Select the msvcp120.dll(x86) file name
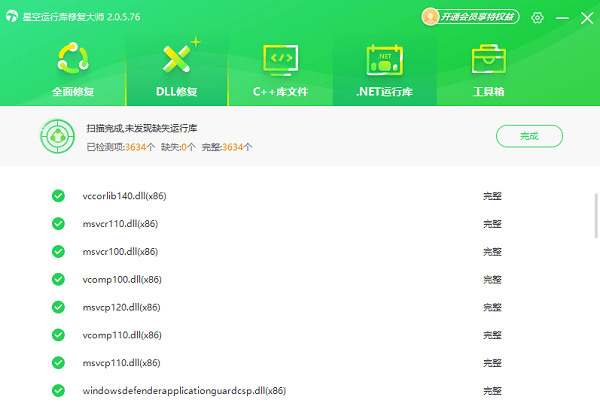The image size is (600, 412). pos(121,307)
